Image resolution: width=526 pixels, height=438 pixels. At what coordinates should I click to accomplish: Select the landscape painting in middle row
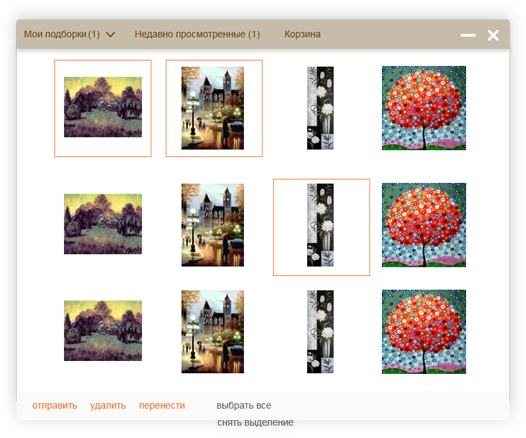[103, 224]
